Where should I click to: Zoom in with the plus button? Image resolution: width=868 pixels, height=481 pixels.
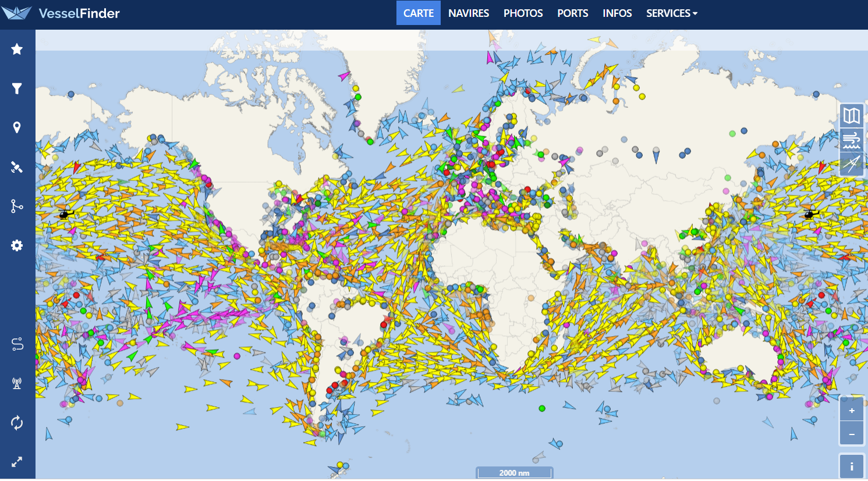(x=851, y=411)
